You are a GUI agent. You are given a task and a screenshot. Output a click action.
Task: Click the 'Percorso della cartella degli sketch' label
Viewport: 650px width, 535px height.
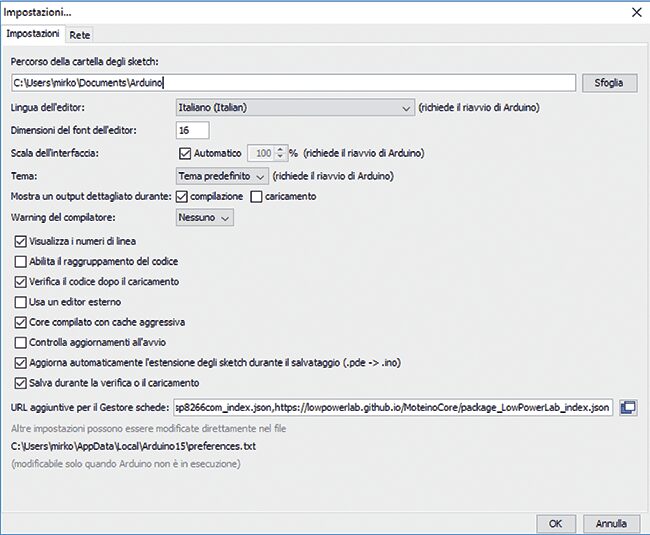pyautogui.click(x=85, y=62)
